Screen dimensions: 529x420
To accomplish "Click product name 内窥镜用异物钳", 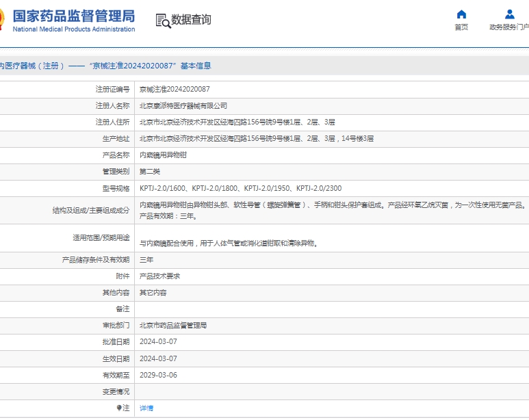I will [163, 155].
